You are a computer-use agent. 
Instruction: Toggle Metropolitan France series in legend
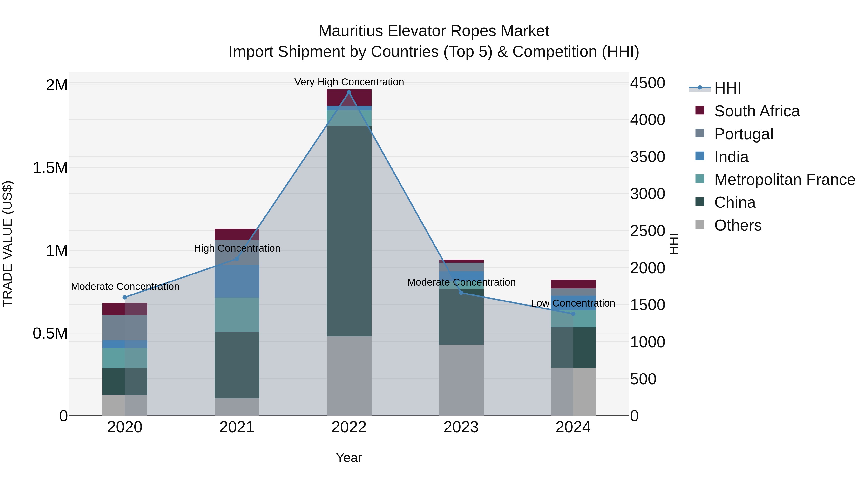(775, 180)
